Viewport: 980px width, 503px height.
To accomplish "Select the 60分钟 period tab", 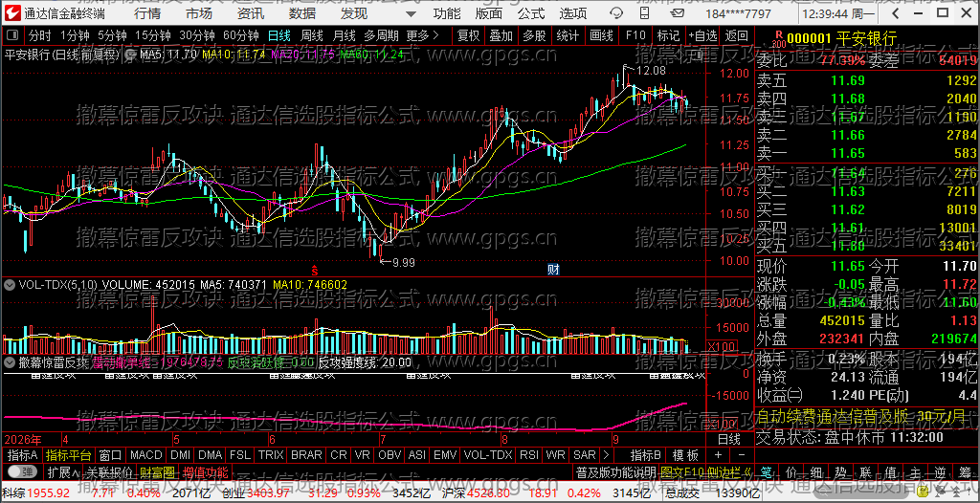I will (240, 35).
